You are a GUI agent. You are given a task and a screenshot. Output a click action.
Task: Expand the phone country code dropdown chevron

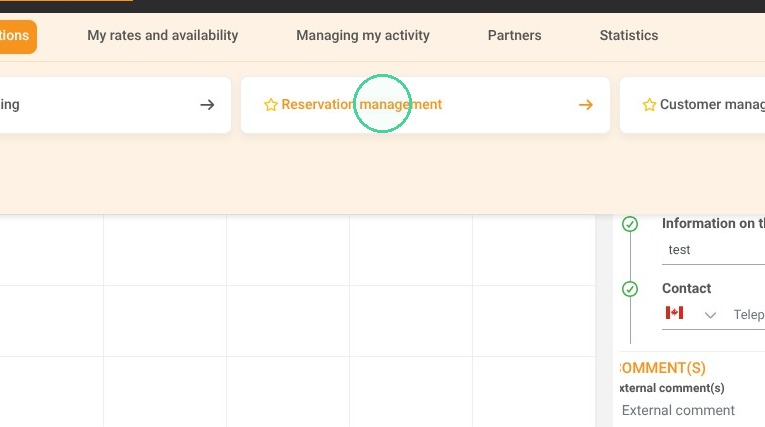(710, 315)
